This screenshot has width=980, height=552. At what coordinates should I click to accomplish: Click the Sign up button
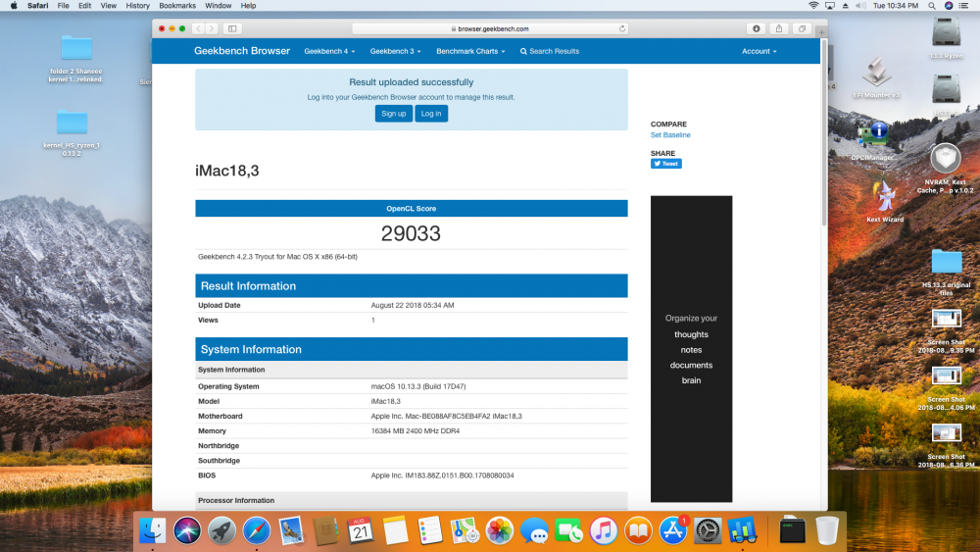coord(394,114)
